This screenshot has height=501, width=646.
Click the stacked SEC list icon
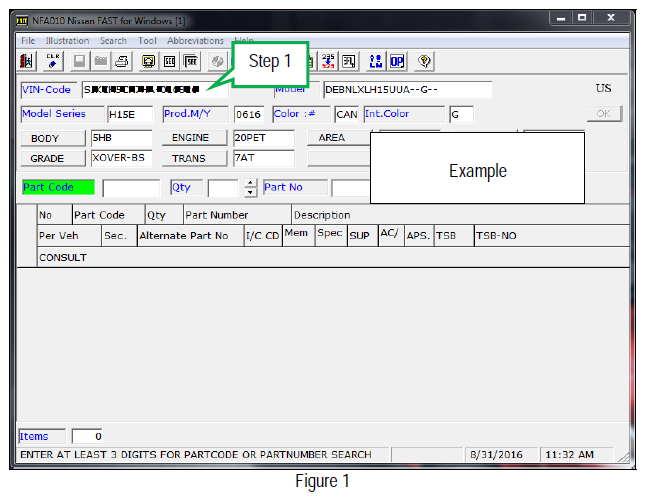[x=191, y=61]
